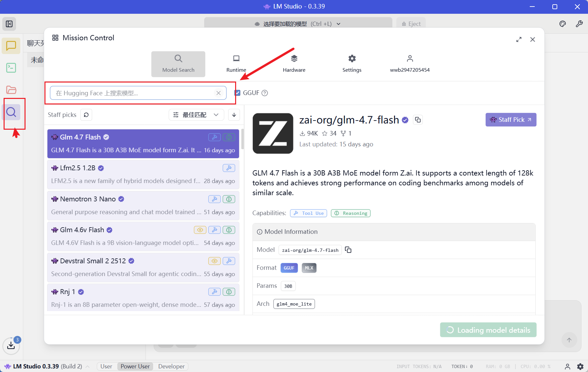Switch to the Model Search tab
This screenshot has width=588, height=372.
pos(178,64)
